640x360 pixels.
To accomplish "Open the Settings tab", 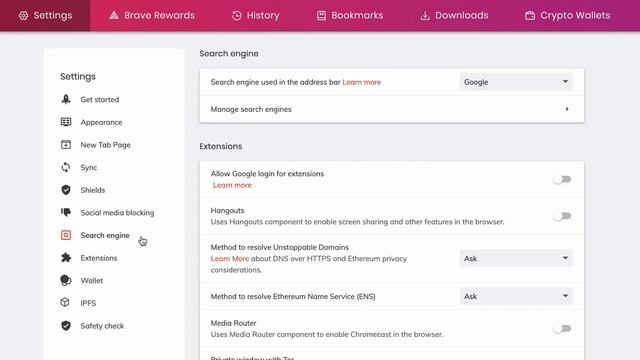I will [45, 16].
